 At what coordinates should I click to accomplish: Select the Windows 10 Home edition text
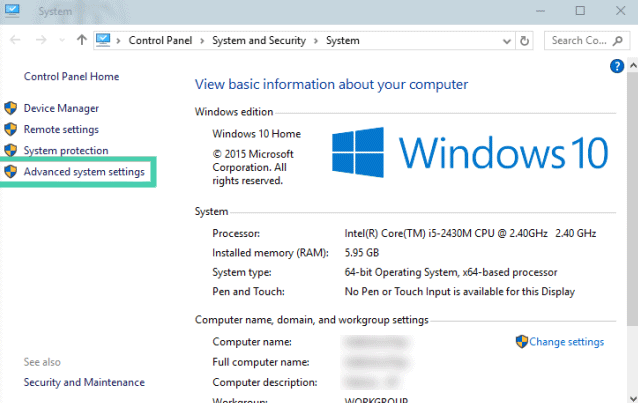(256, 134)
